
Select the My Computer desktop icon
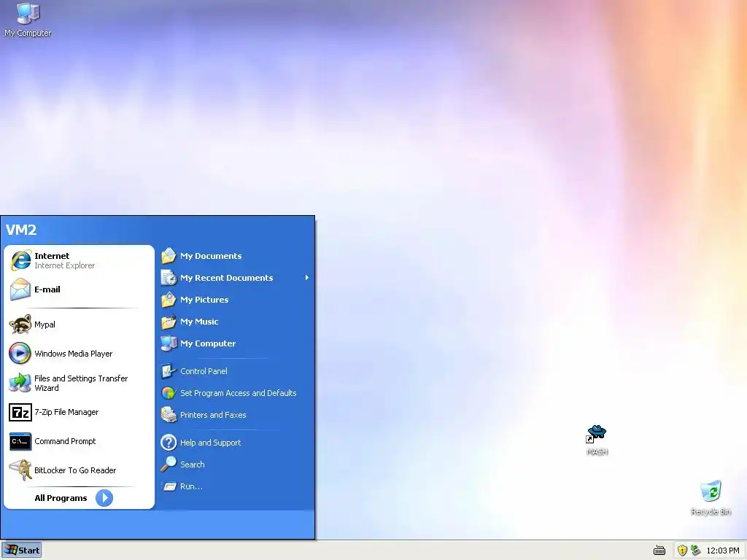28,20
